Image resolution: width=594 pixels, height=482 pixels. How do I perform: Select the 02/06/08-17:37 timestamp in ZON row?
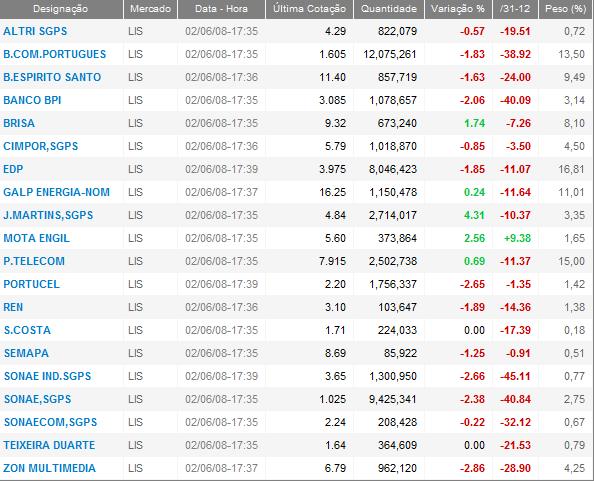coord(222,468)
